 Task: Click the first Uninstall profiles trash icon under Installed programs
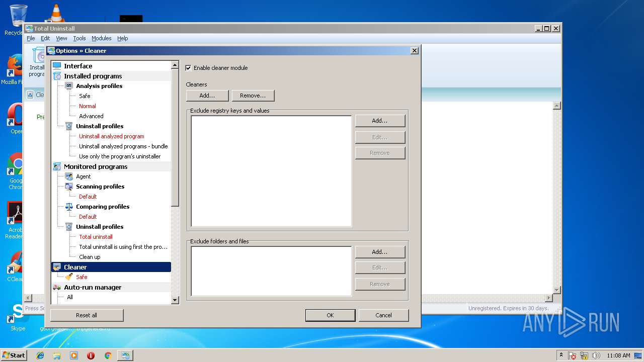point(69,126)
